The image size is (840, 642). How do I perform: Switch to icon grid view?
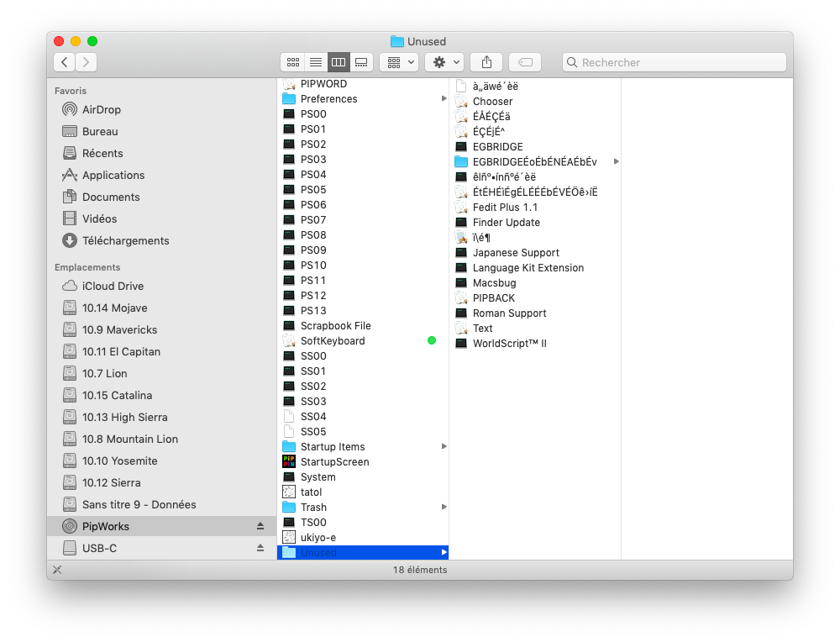pyautogui.click(x=293, y=62)
